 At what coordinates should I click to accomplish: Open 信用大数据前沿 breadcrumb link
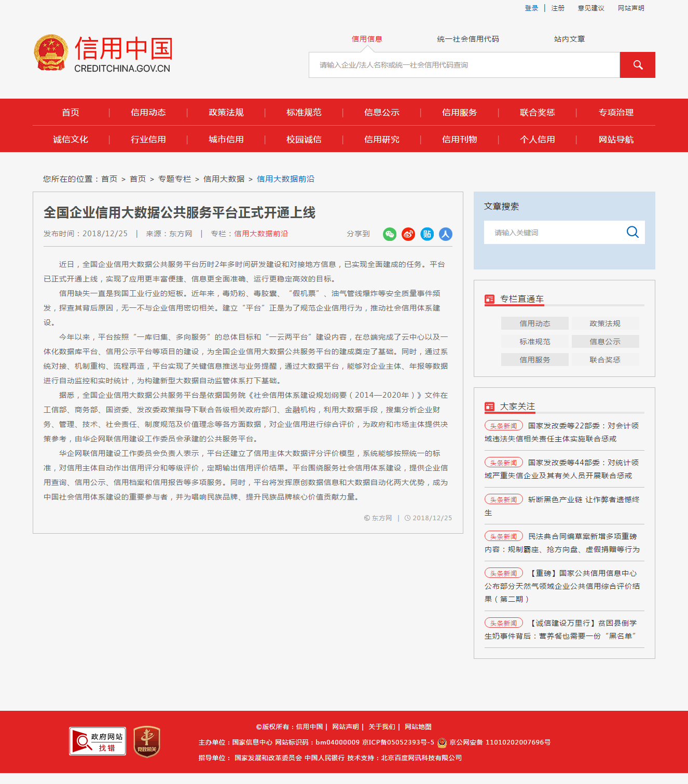pyautogui.click(x=285, y=179)
